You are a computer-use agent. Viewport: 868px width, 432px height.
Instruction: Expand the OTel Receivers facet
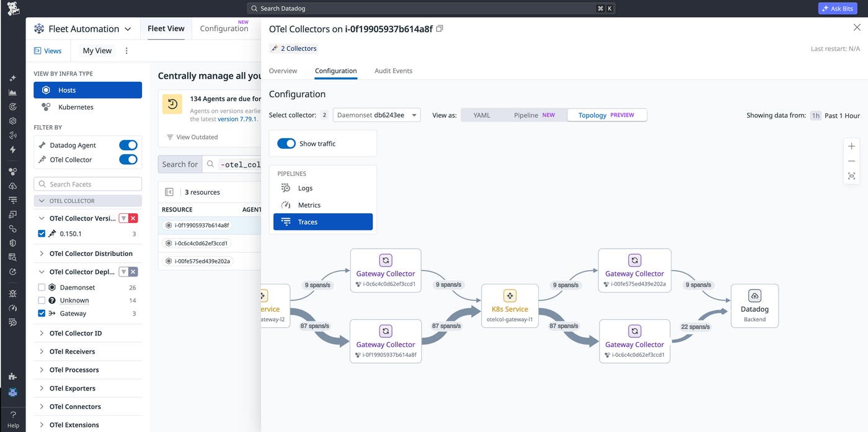[42, 351]
